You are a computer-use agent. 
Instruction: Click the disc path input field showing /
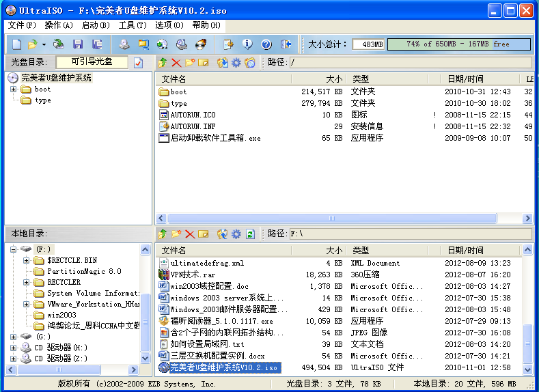pos(411,63)
